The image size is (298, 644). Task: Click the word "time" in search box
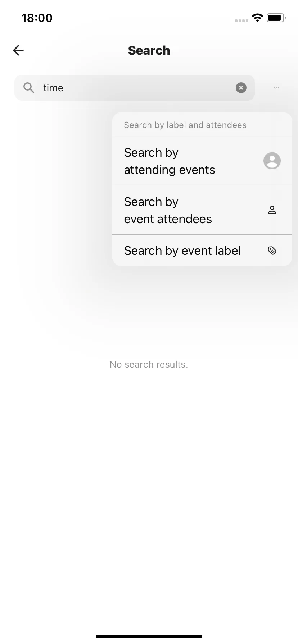click(x=53, y=88)
